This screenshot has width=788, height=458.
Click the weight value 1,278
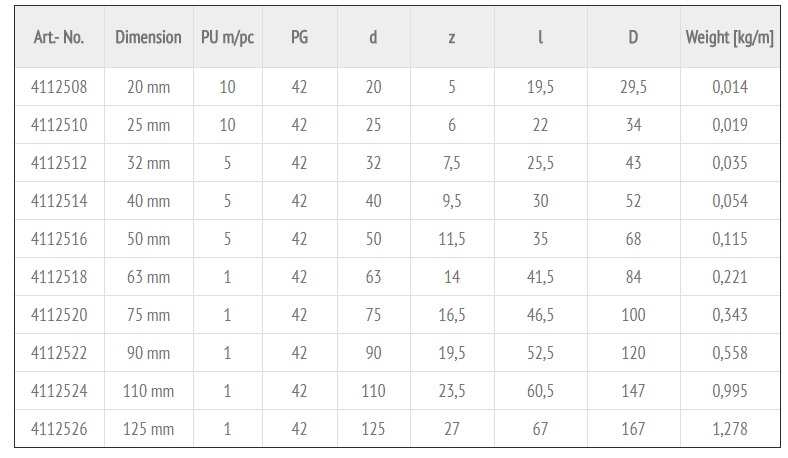tap(730, 429)
